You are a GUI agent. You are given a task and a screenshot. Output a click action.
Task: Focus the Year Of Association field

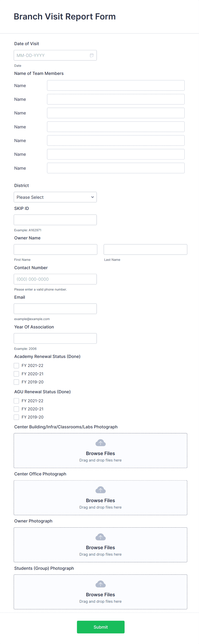(55, 338)
